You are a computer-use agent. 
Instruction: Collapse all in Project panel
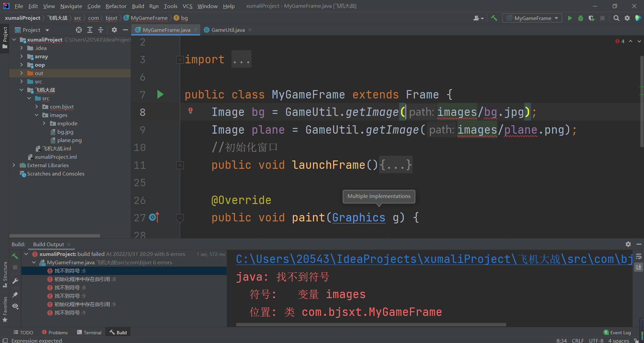101,30
